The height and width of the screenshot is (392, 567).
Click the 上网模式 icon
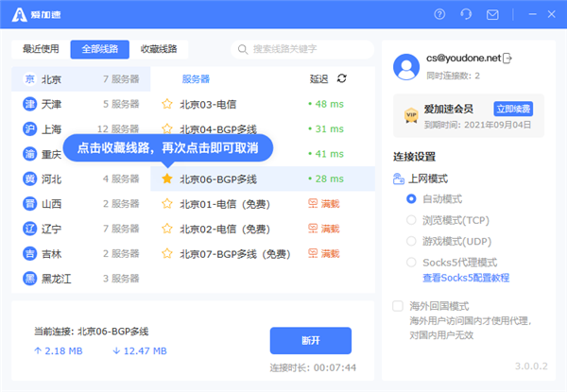pos(399,179)
